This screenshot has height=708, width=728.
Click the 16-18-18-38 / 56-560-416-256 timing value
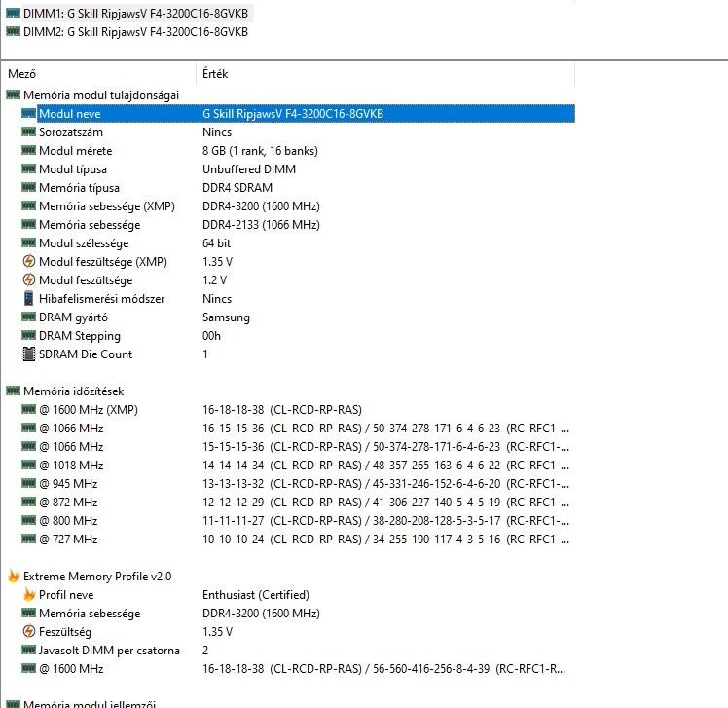(x=383, y=669)
